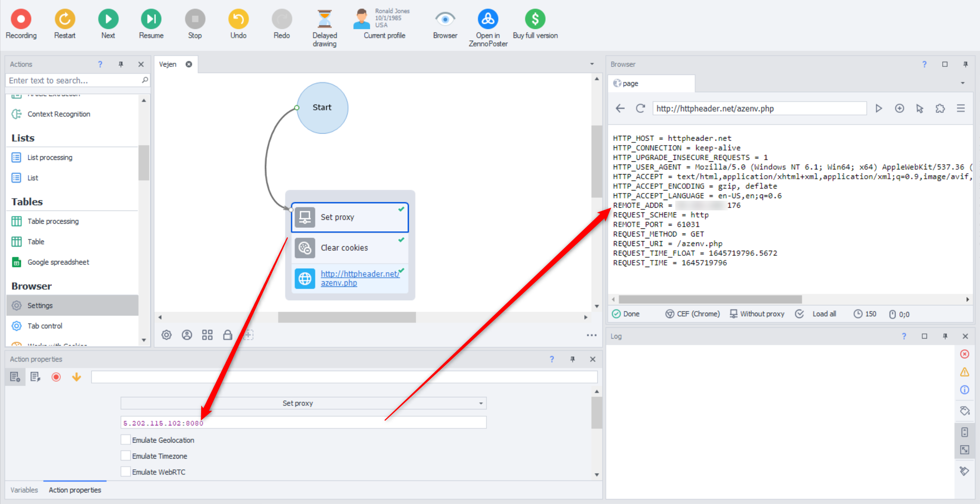Enable Emulate Timezone checkbox
980x504 pixels.
point(126,456)
